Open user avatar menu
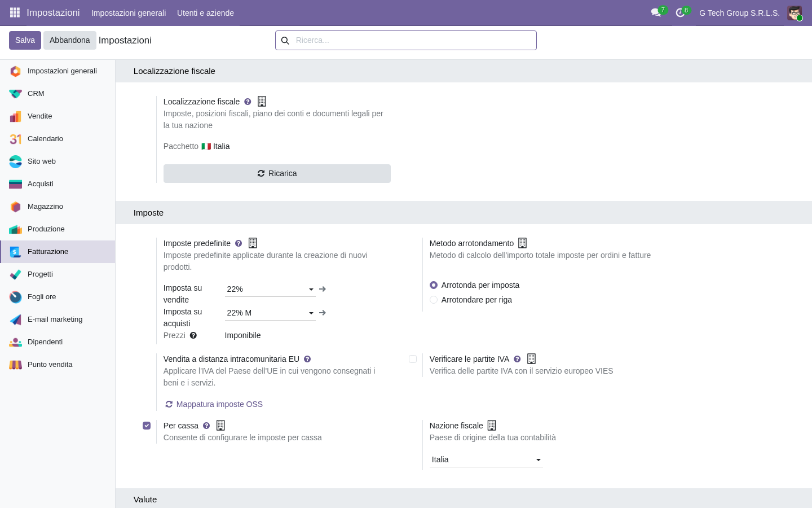 point(795,13)
